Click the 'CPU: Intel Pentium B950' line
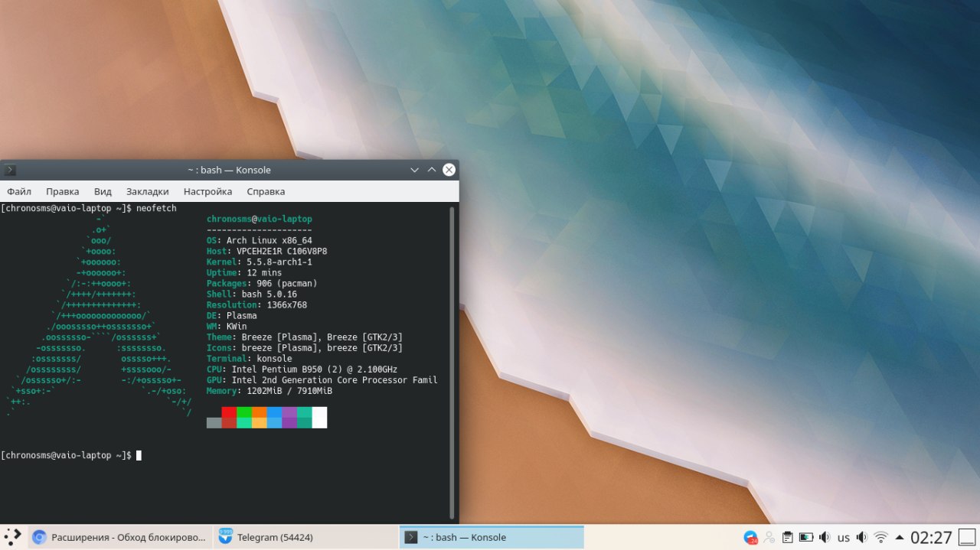Screen dimensions: 980x550 point(302,369)
